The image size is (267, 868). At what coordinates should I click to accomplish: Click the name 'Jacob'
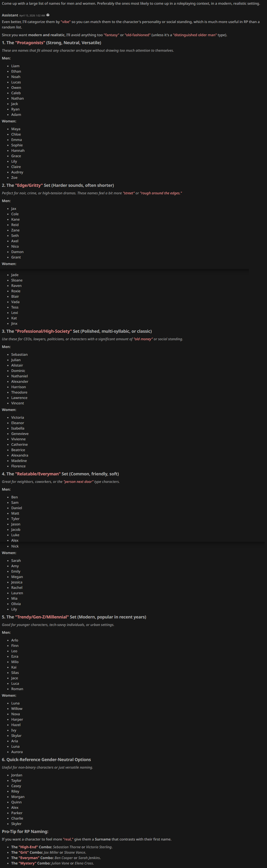(16, 529)
